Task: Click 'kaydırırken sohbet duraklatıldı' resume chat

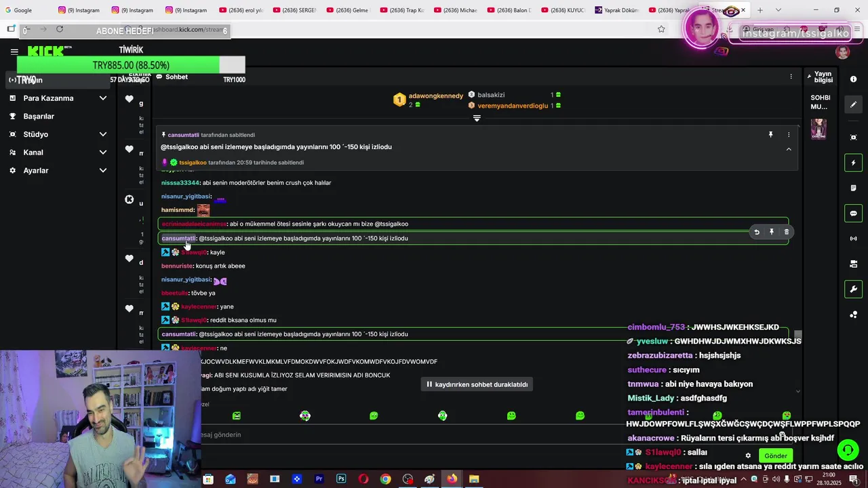Action: pos(477,384)
